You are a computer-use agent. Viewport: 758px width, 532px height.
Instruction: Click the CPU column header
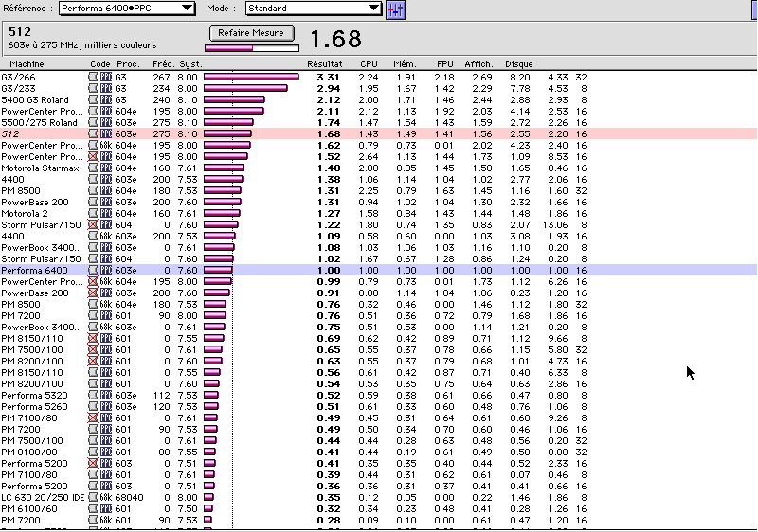(369, 63)
